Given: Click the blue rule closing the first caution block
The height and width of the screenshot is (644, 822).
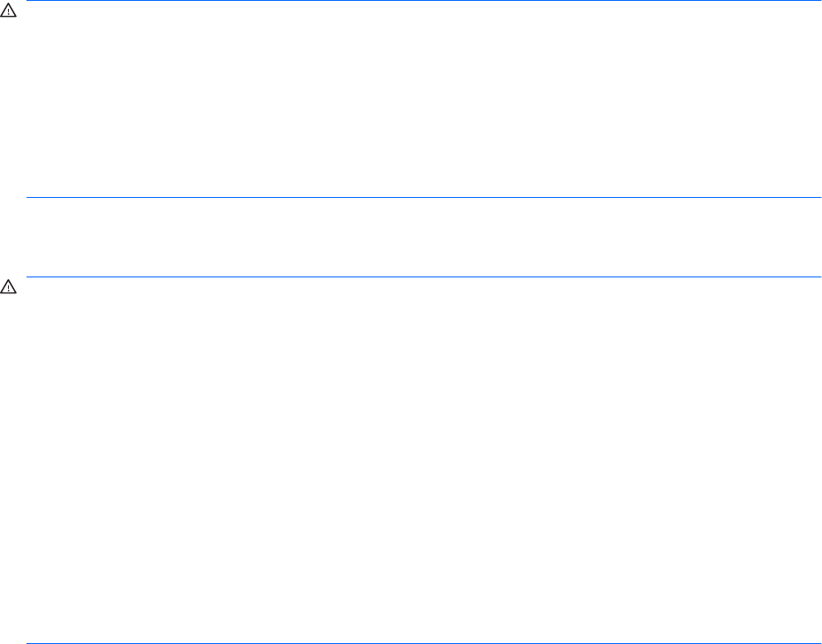Looking at the screenshot, I should click(x=424, y=197).
